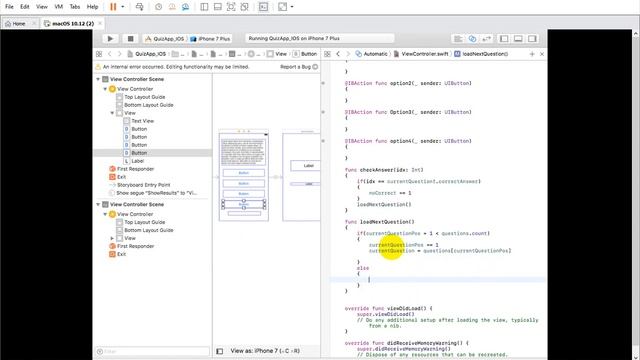This screenshot has width=640, height=360.
Task: Click VMware unity mode icon
Action: (244, 7)
